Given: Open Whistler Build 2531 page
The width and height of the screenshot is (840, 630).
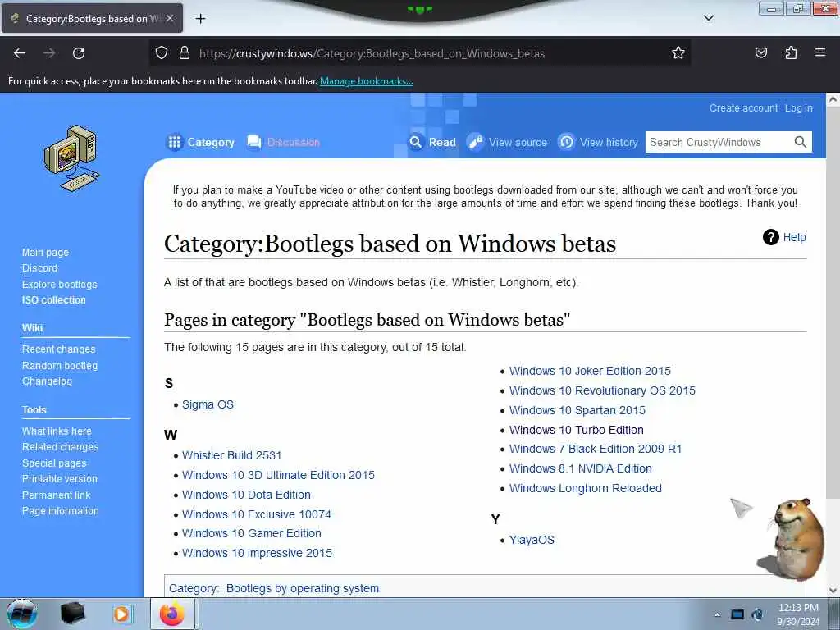Looking at the screenshot, I should click(x=231, y=455).
